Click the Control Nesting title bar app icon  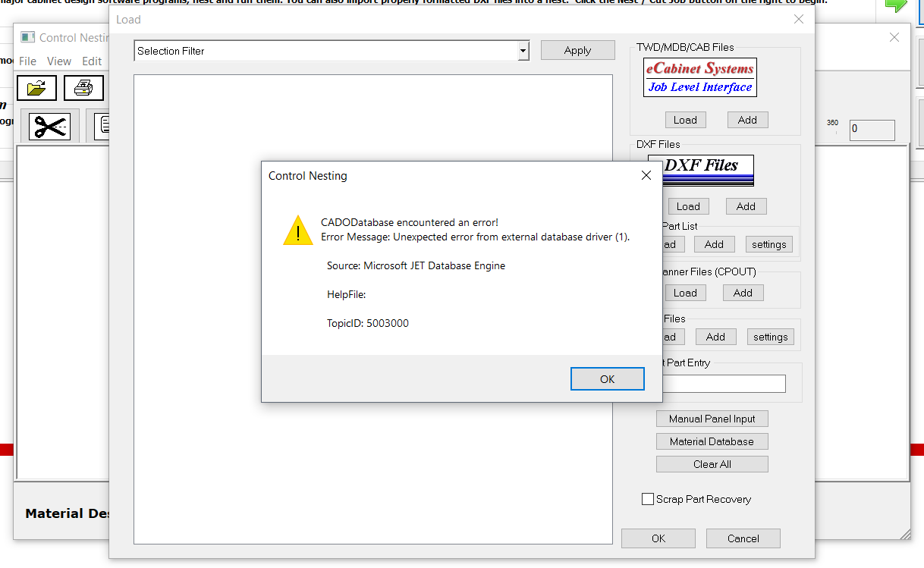pos(28,37)
